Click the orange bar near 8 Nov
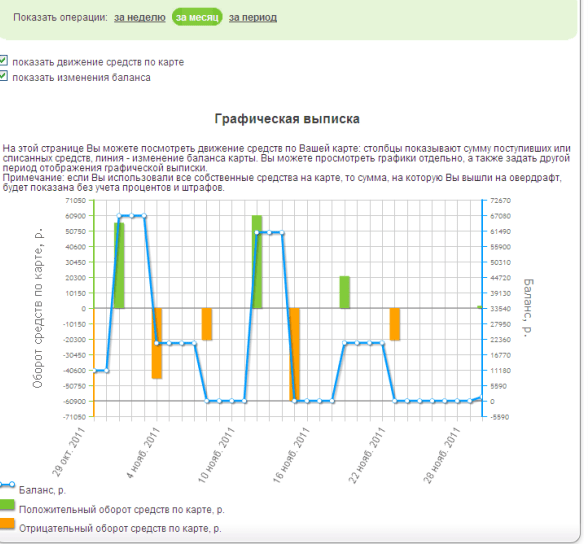Viewport: 588px width, 544px height. click(207, 324)
